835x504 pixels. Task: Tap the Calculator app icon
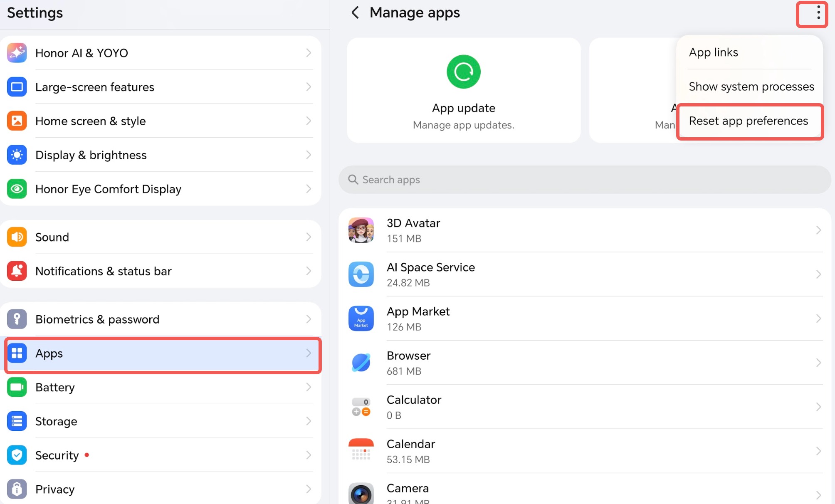[361, 407]
